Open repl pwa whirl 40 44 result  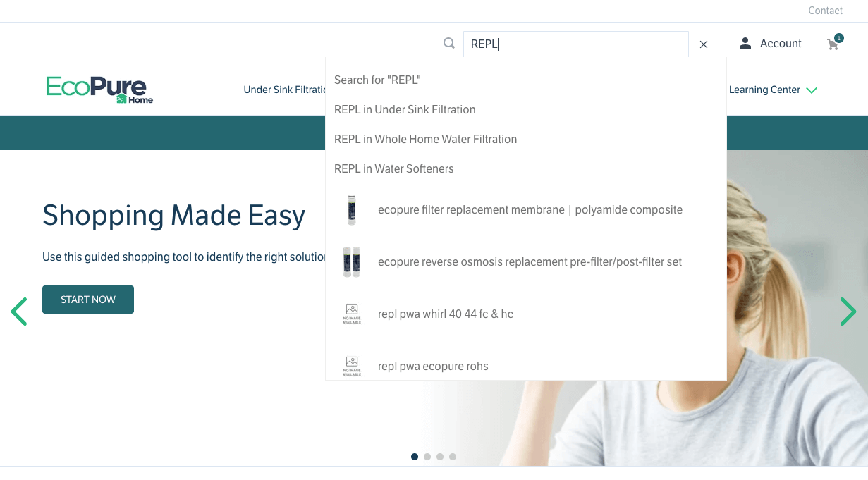coord(446,314)
